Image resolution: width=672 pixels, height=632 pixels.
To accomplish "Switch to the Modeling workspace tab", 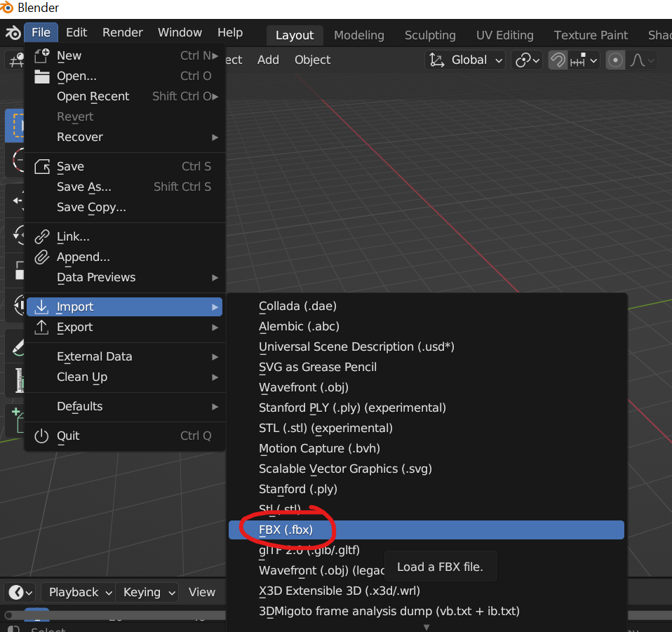I will (x=359, y=35).
